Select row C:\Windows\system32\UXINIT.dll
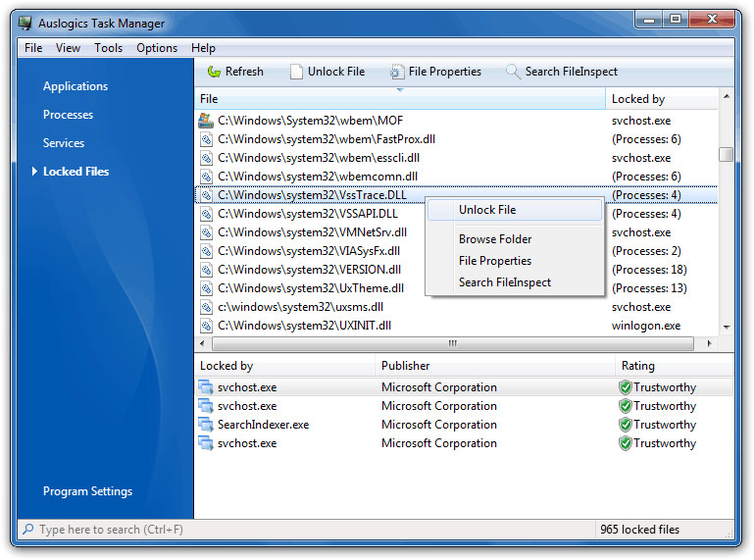 tap(456, 326)
